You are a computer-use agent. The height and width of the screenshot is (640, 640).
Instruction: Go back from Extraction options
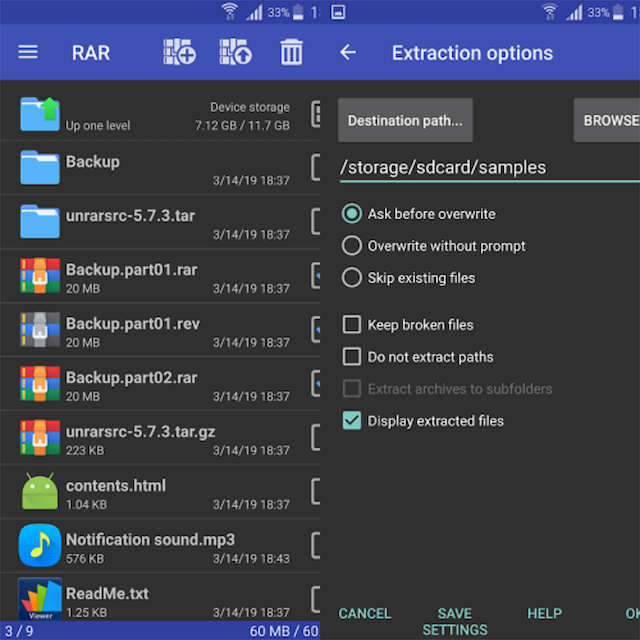pyautogui.click(x=348, y=52)
